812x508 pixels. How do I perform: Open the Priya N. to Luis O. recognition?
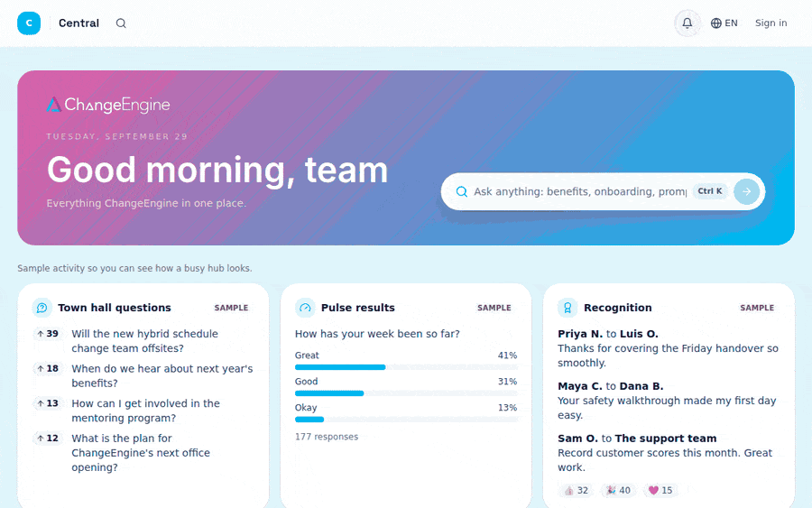(668, 348)
